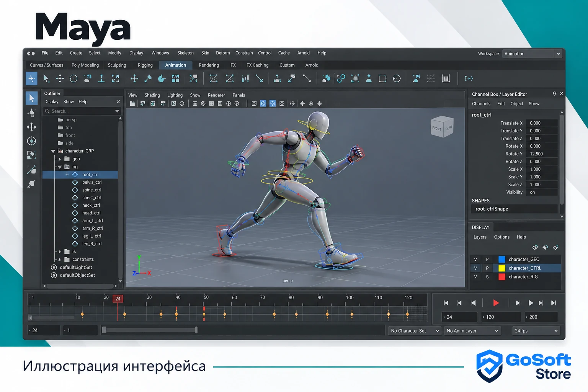Toggle the S flag of character_RIG layer
The height and width of the screenshot is (392, 588).
487,277
